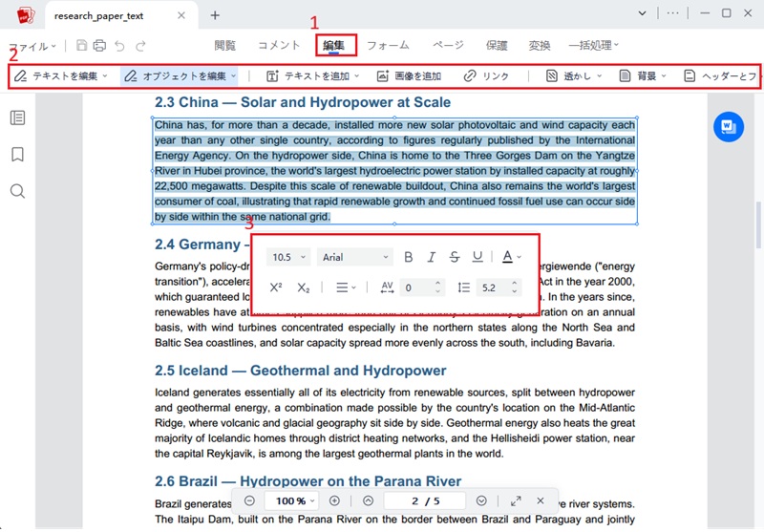Increase character spacing with up stepper

(x=437, y=283)
